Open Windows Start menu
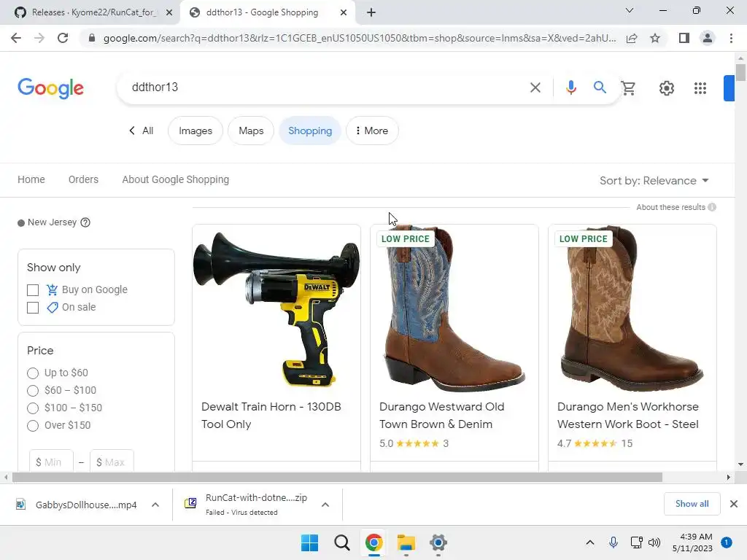 click(x=309, y=542)
